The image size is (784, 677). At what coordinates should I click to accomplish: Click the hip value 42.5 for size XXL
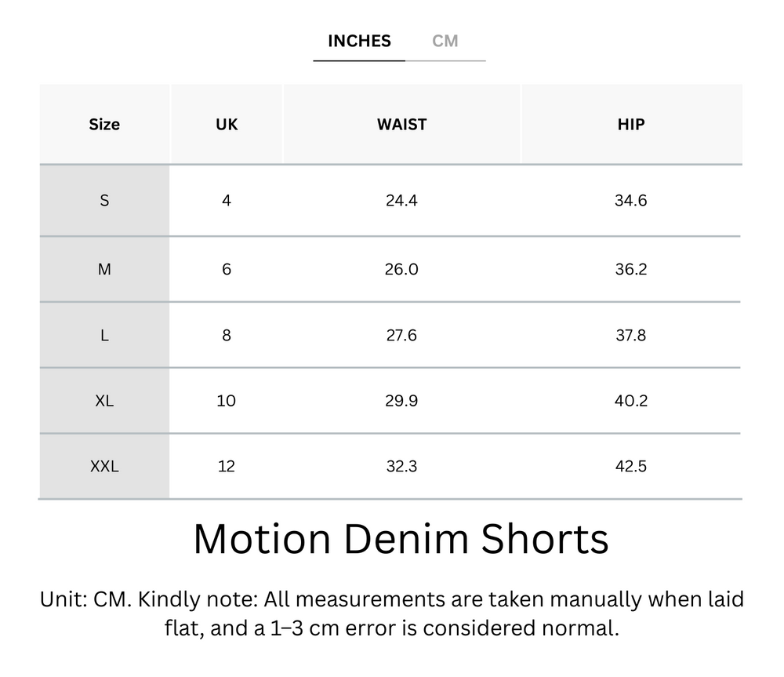tap(630, 466)
